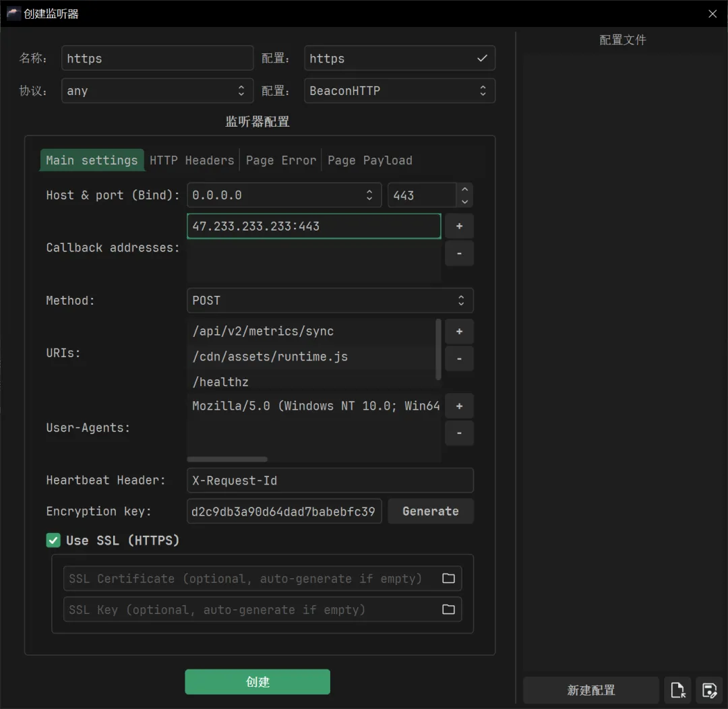This screenshot has height=709, width=728.
Task: Switch to HTTP Headers tab
Action: (191, 160)
